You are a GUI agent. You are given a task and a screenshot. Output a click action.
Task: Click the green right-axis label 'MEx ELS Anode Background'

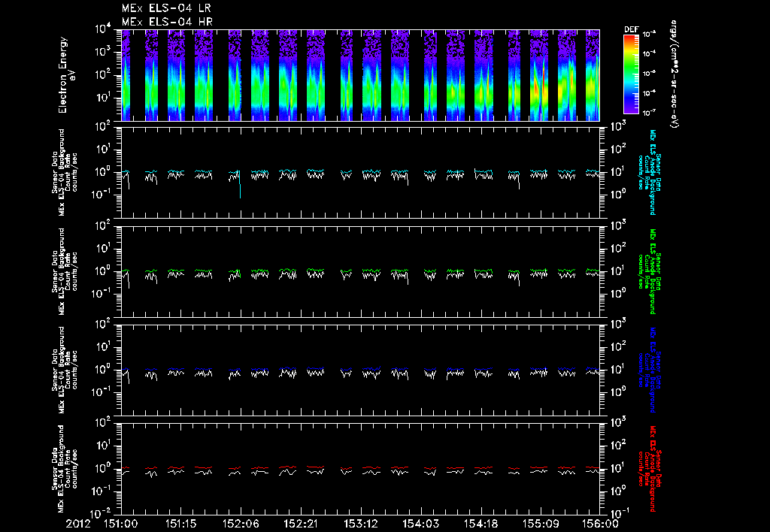click(653, 271)
